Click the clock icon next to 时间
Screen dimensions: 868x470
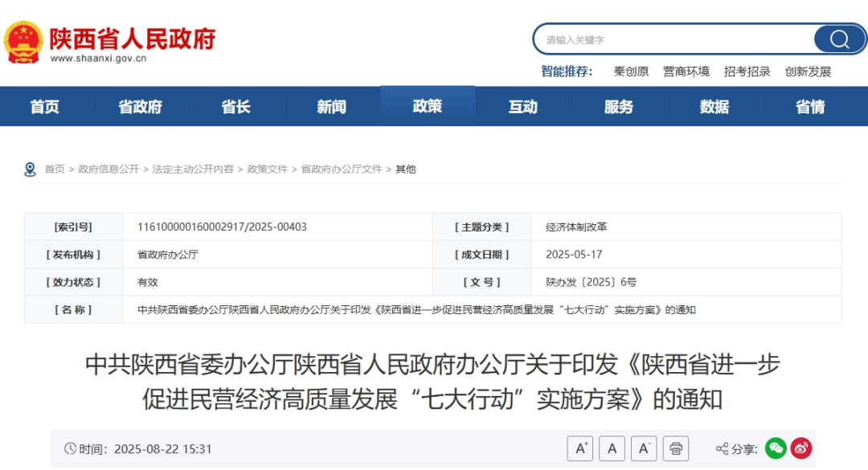[x=71, y=448]
